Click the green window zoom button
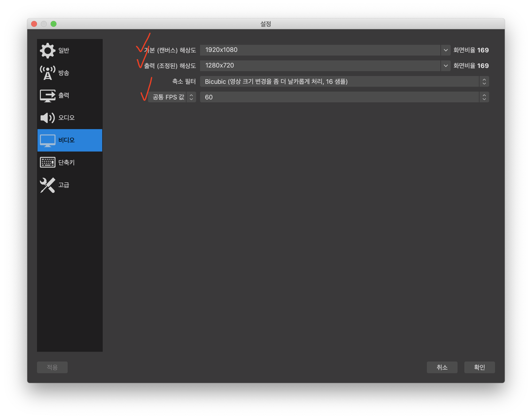The height and width of the screenshot is (419, 532). 54,24
